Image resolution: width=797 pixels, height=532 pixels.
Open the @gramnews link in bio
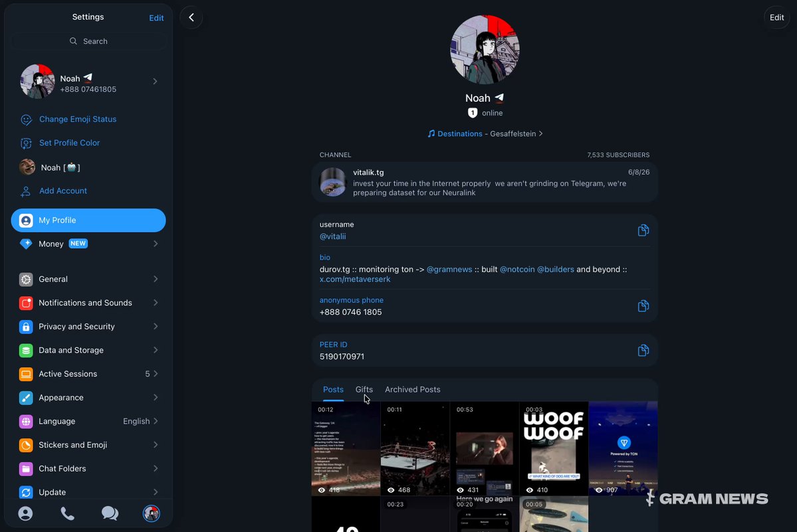tap(449, 270)
